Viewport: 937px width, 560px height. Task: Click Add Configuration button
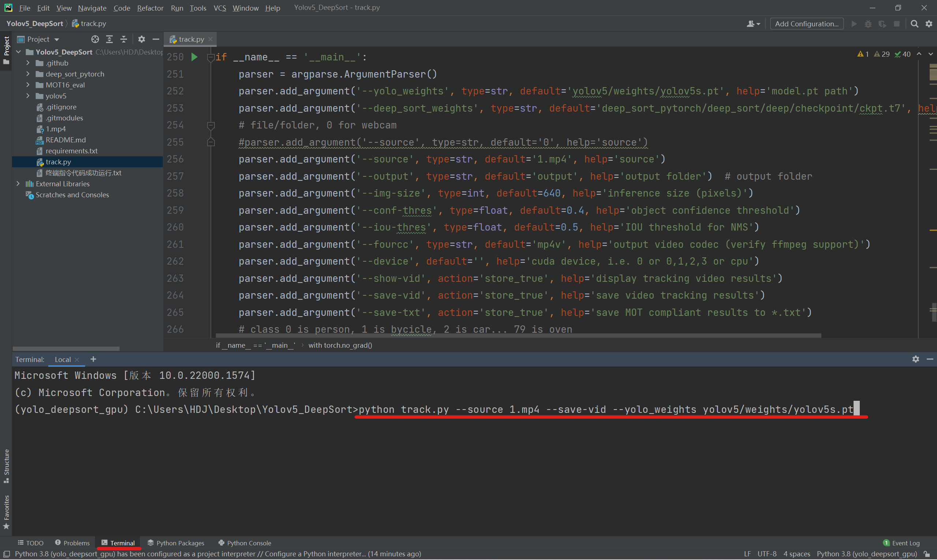(806, 24)
